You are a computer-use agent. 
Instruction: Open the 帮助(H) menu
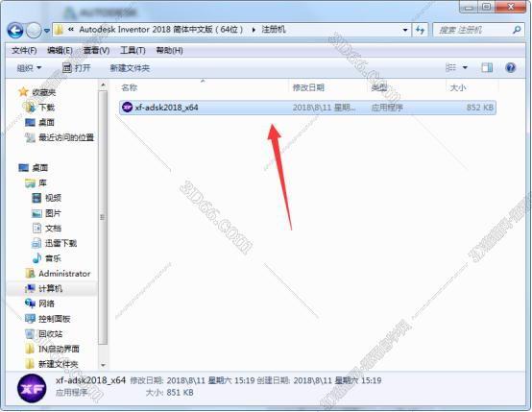[169, 51]
